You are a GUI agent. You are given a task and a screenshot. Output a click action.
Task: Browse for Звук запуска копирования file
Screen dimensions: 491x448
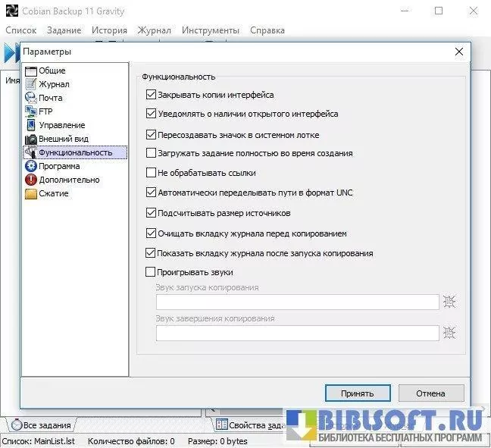point(449,302)
